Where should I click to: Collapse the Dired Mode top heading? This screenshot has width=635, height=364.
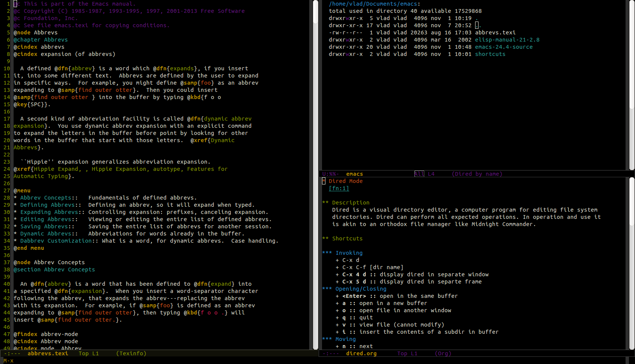(x=342, y=181)
